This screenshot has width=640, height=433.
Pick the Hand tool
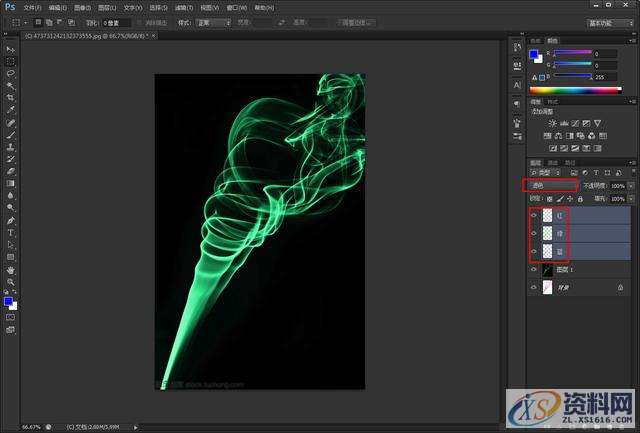(11, 270)
